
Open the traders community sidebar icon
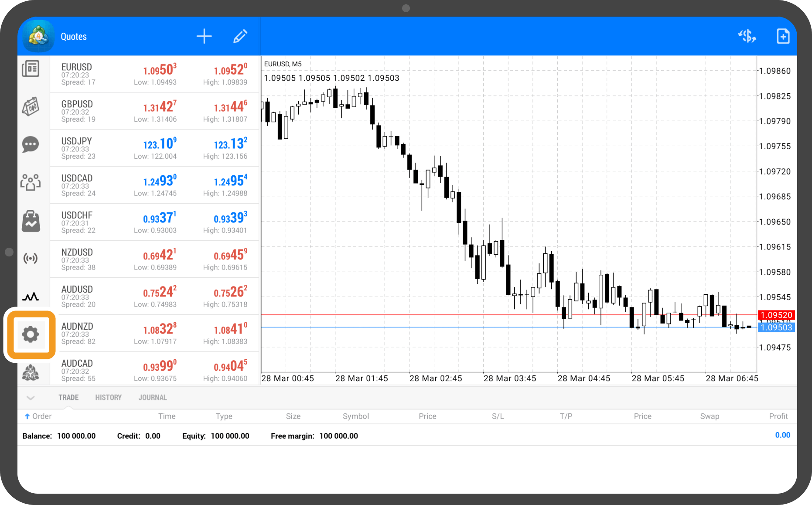click(31, 182)
